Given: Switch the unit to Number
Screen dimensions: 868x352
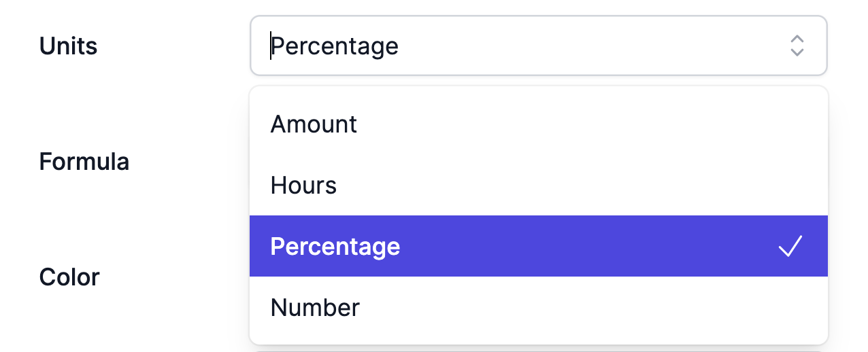Looking at the screenshot, I should [539, 307].
